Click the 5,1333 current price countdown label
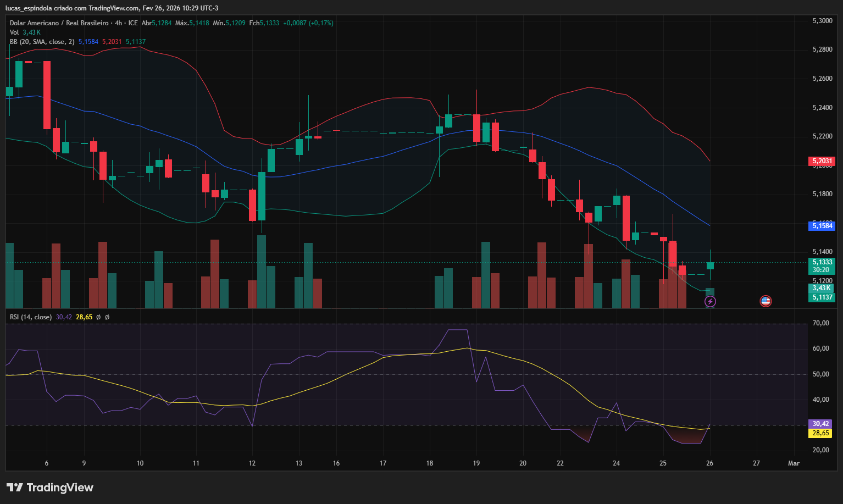 [x=822, y=266]
